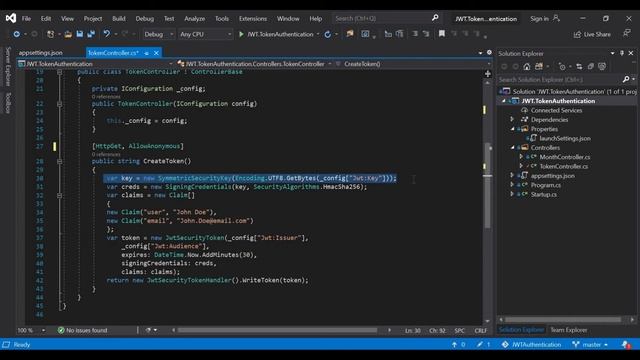The width and height of the screenshot is (640, 360).
Task: Save the current file with the Save icon
Action: (x=80, y=34)
